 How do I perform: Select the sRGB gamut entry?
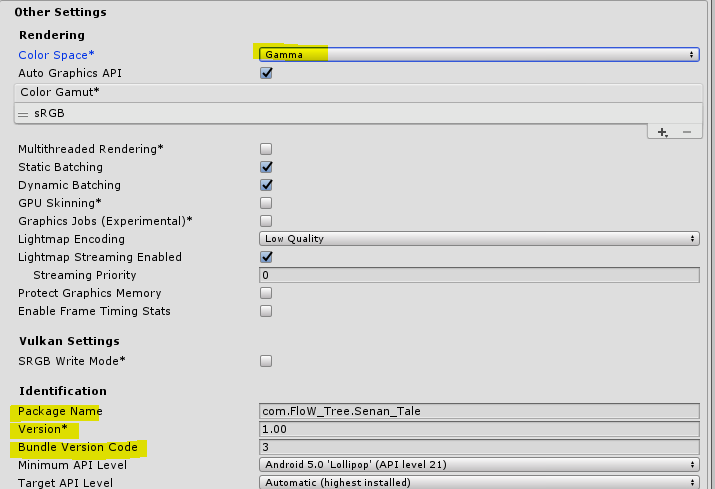click(358, 113)
